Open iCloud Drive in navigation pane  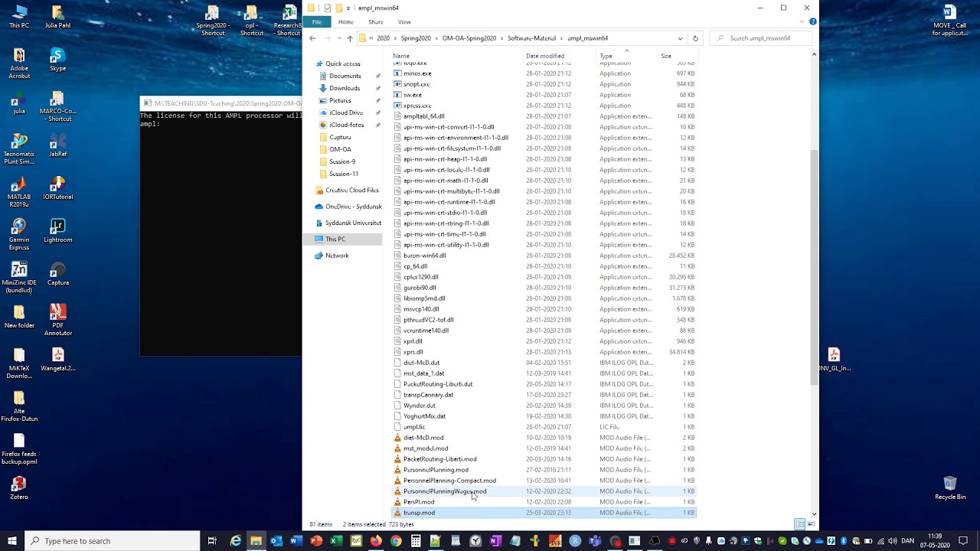click(346, 112)
